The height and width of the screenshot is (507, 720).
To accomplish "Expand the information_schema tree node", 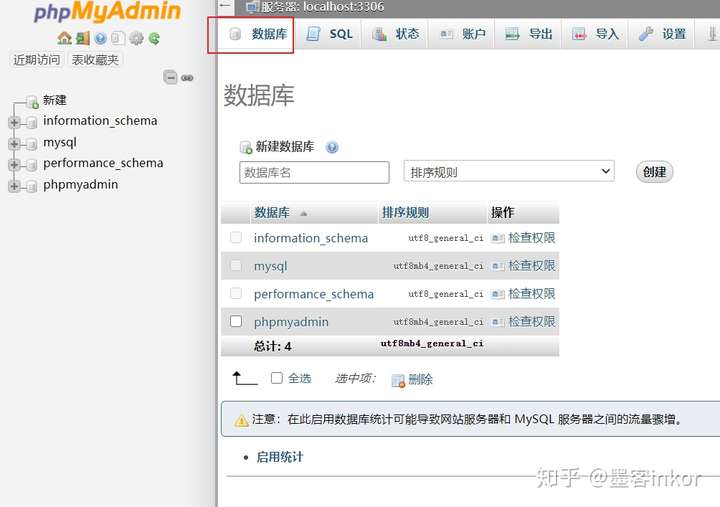I will [x=14, y=122].
